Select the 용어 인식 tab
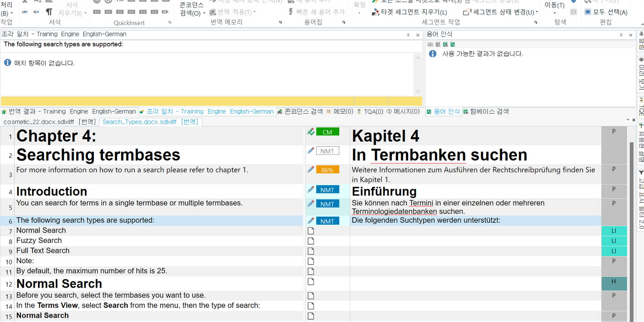Viewport: 644px width, 322px height. [443, 112]
